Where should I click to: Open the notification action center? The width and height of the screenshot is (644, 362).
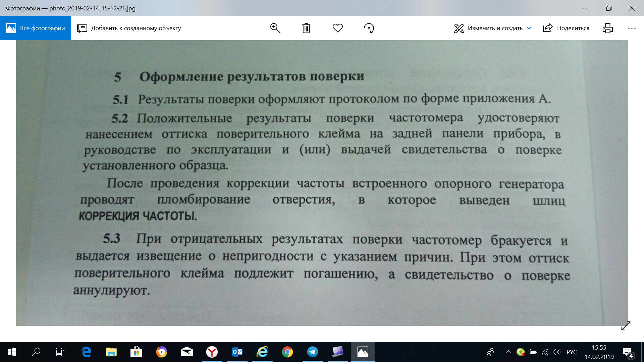[x=628, y=352]
